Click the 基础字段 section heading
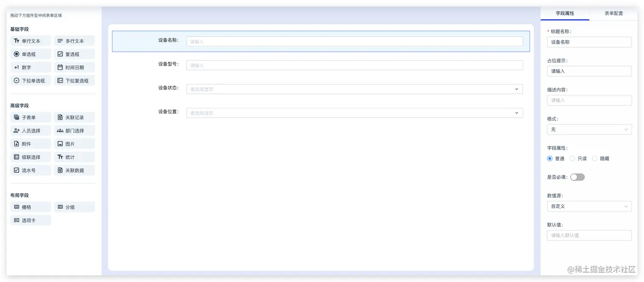644x282 pixels. tap(20, 29)
